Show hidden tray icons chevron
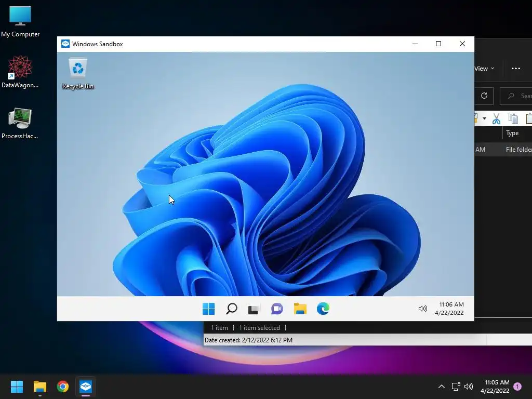 [442, 387]
